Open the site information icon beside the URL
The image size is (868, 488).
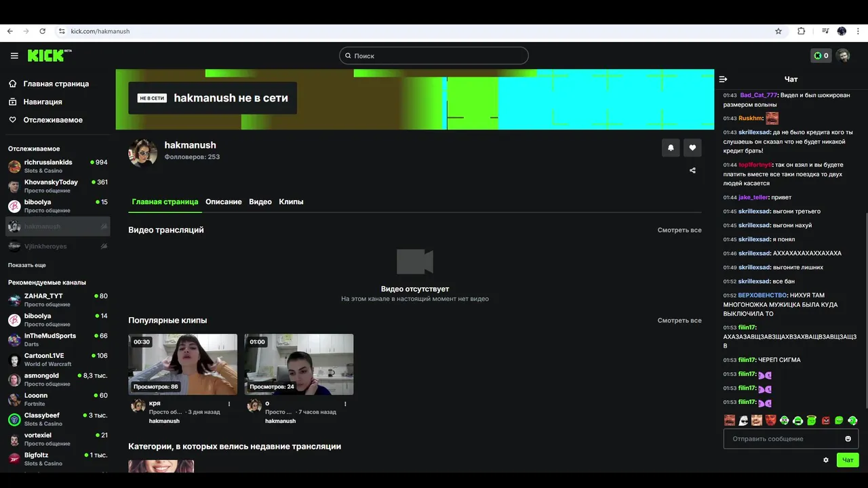click(x=62, y=31)
